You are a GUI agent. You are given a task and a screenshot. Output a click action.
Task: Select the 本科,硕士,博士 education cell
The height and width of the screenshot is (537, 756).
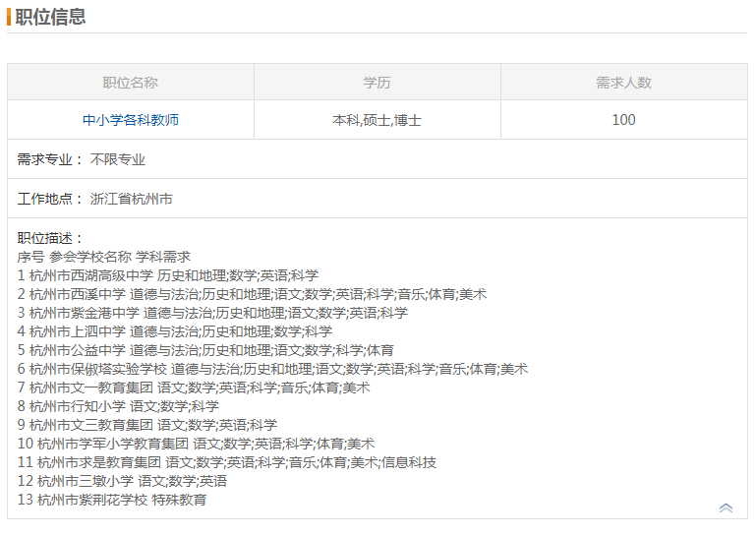coord(378,120)
